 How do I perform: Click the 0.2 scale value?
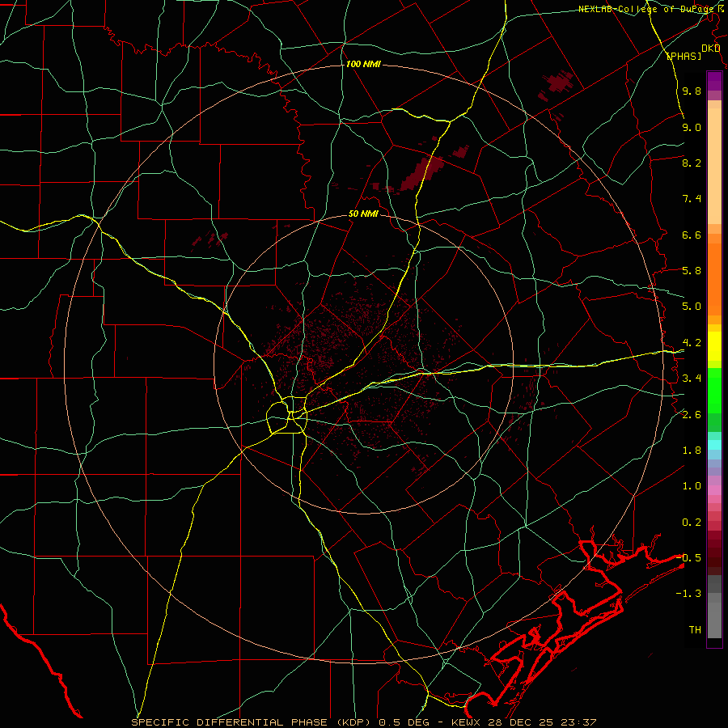(x=692, y=523)
